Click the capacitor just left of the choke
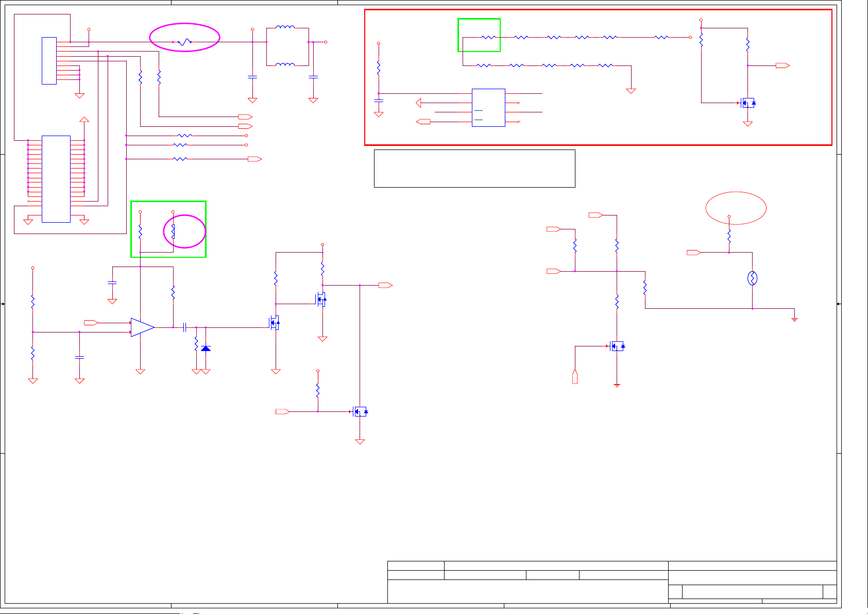868x614 pixels. point(252,77)
